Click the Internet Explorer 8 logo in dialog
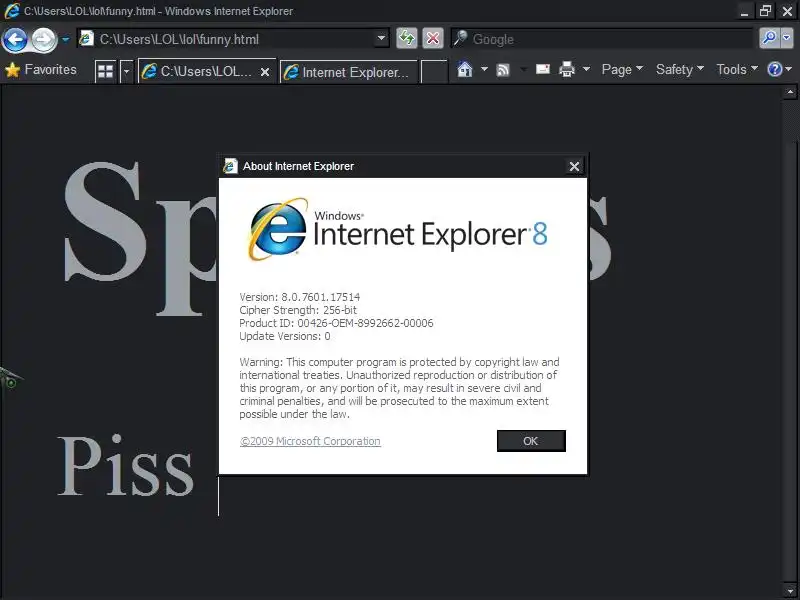The height and width of the screenshot is (600, 800). [397, 231]
